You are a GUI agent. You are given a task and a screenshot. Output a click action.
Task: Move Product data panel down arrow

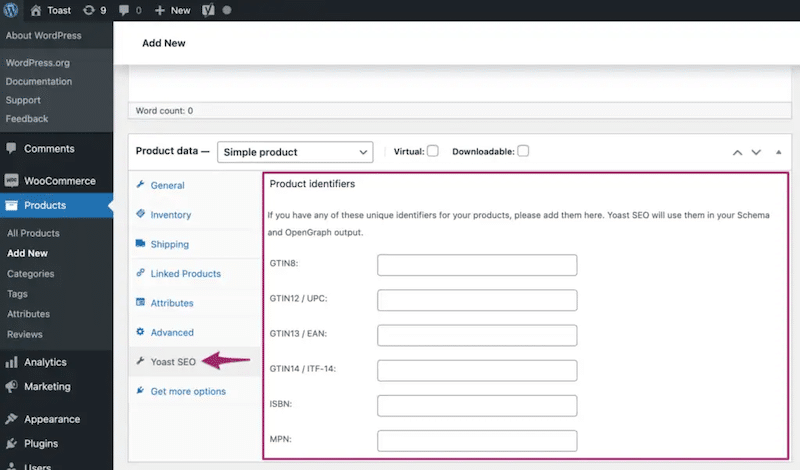pos(757,153)
